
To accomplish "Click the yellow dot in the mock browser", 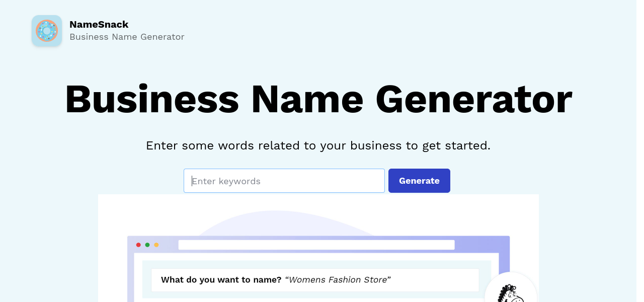I will (x=156, y=245).
